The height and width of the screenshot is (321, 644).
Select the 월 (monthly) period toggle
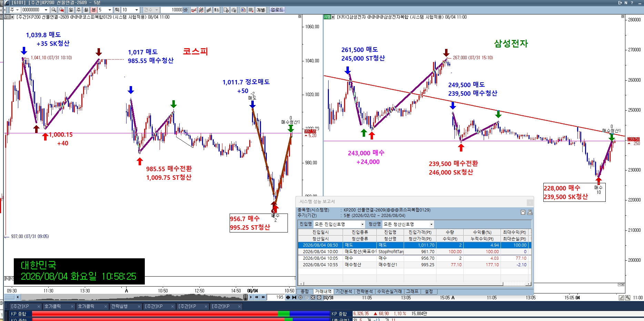(86, 10)
